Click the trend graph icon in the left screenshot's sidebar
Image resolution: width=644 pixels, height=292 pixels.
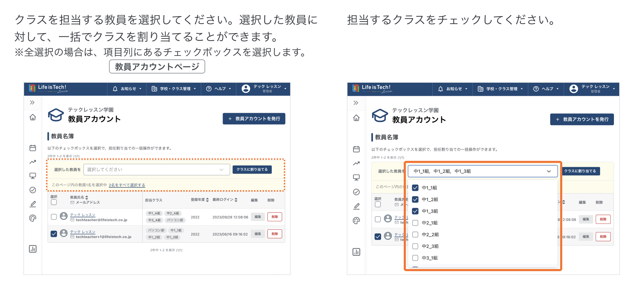pyautogui.click(x=33, y=162)
